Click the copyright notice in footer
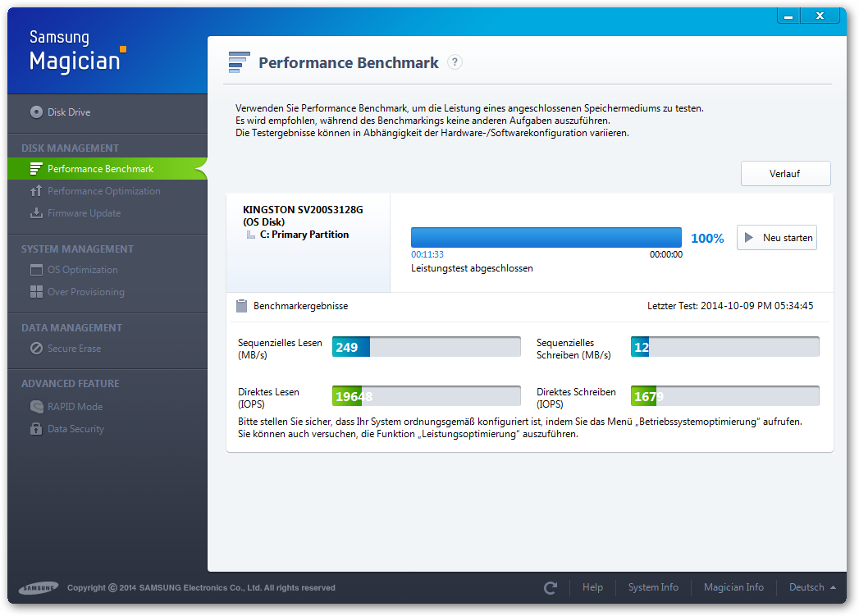 (201, 587)
